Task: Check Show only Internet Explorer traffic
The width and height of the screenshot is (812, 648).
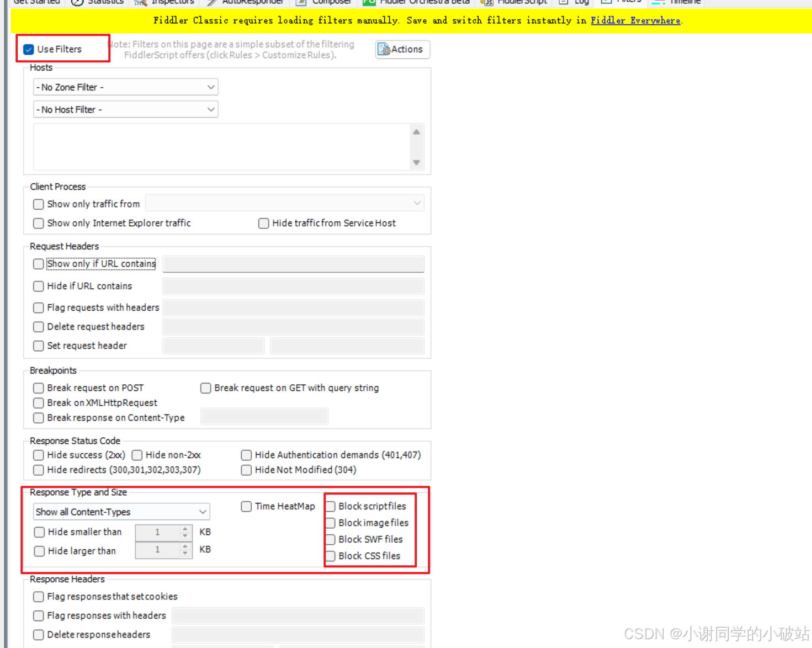Action: (38, 223)
